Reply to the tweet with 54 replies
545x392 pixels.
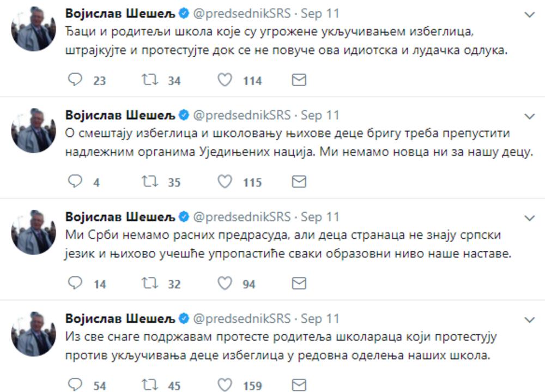click(x=74, y=385)
